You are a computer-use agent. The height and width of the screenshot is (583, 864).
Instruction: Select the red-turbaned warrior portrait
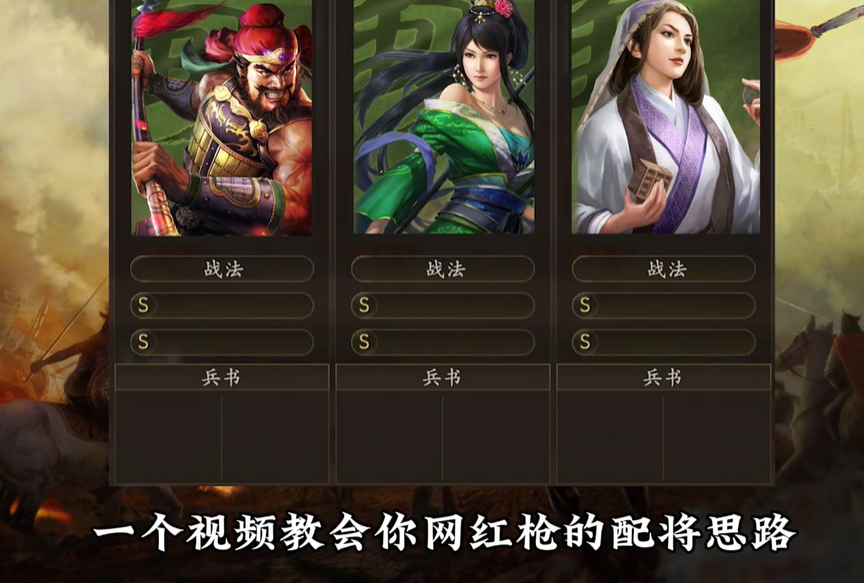(x=222, y=117)
